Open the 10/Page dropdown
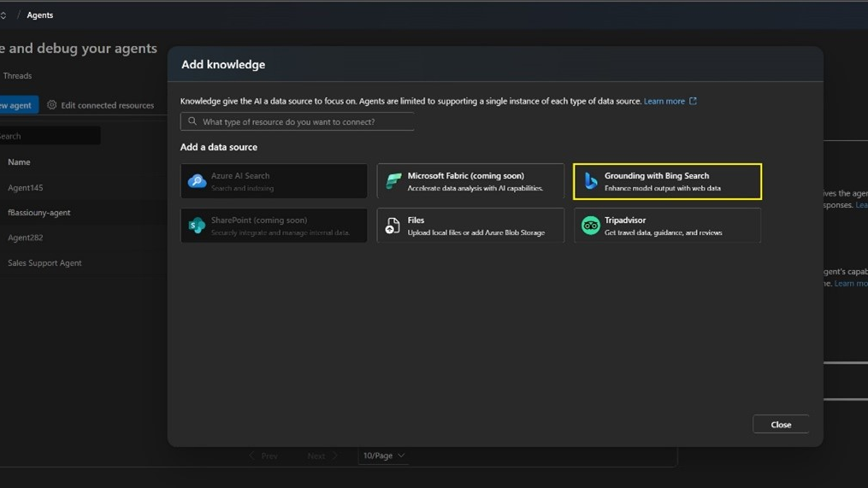The width and height of the screenshot is (868, 488). pos(384,456)
